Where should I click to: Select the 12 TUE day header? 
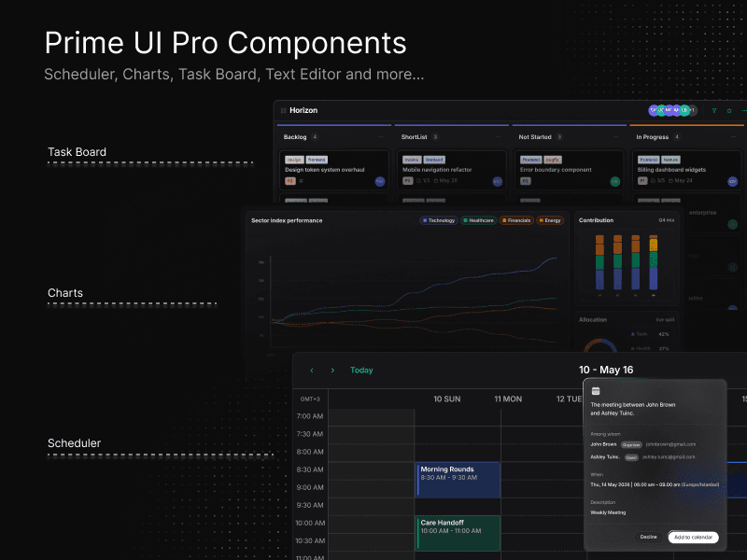click(569, 399)
